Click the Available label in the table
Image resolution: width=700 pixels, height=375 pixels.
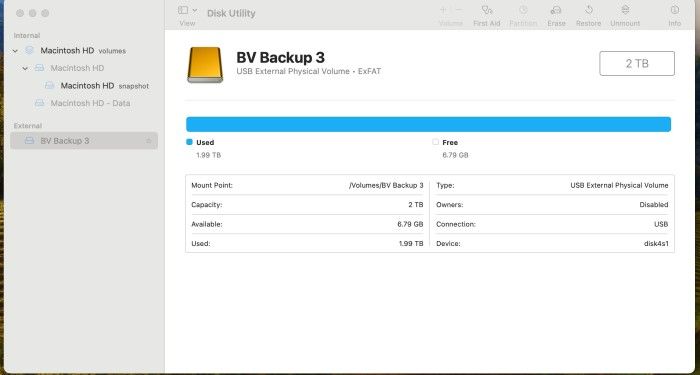point(207,225)
